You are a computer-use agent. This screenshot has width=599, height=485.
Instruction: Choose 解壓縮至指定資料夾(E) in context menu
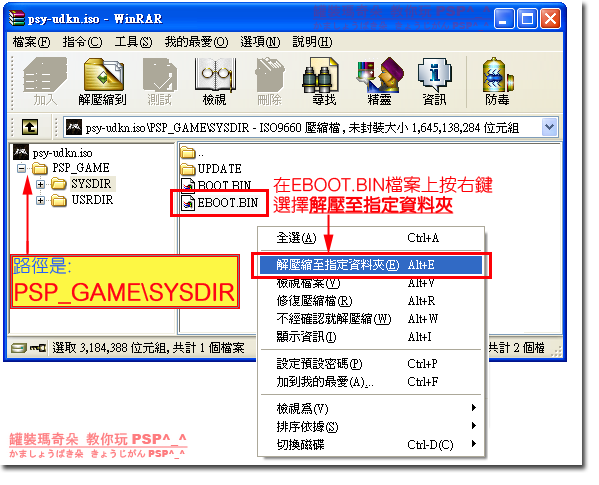point(371,265)
